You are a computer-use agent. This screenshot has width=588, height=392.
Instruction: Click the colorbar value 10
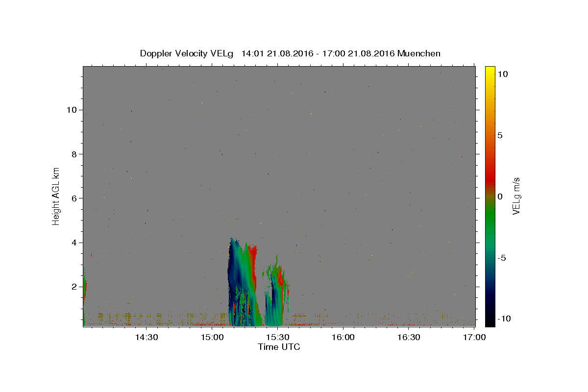tap(502, 74)
